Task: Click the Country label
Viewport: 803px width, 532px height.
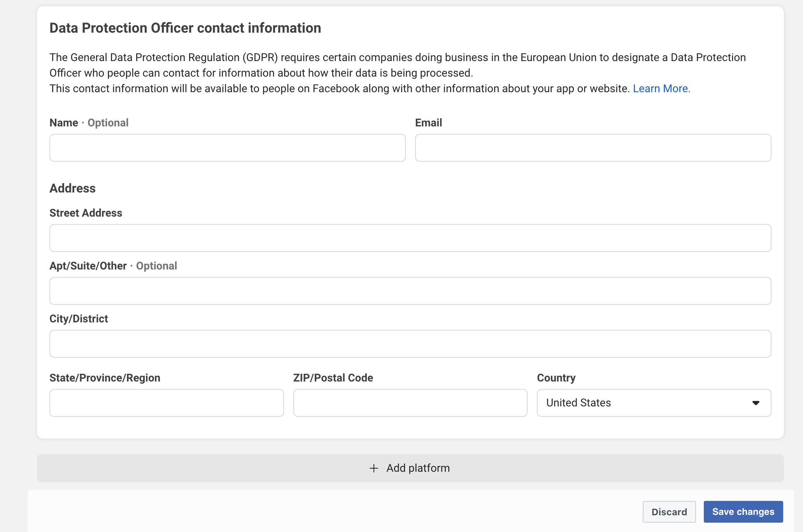Action: pos(556,378)
